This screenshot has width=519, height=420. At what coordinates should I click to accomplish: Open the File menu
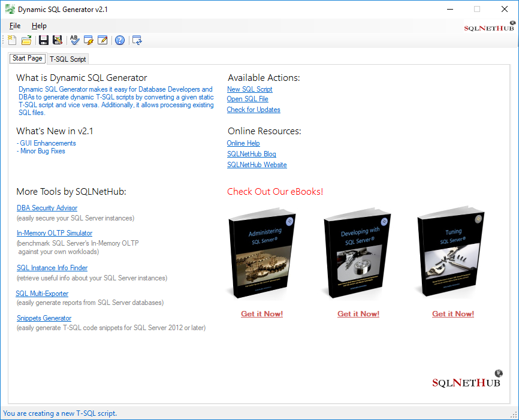pos(15,26)
